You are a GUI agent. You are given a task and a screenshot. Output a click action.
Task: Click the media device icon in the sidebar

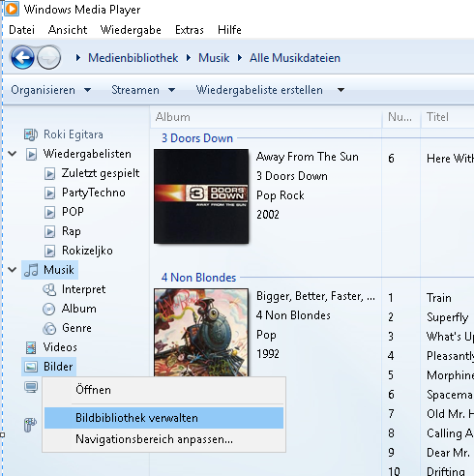click(30, 425)
